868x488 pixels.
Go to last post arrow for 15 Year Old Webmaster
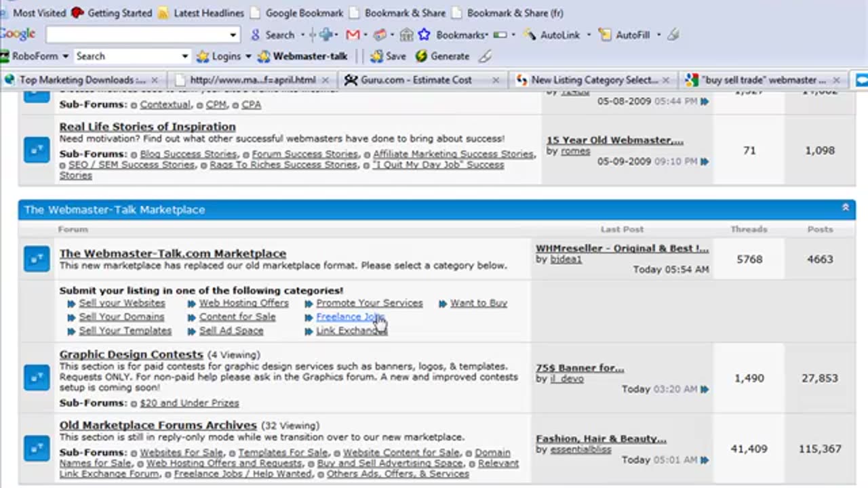705,161
